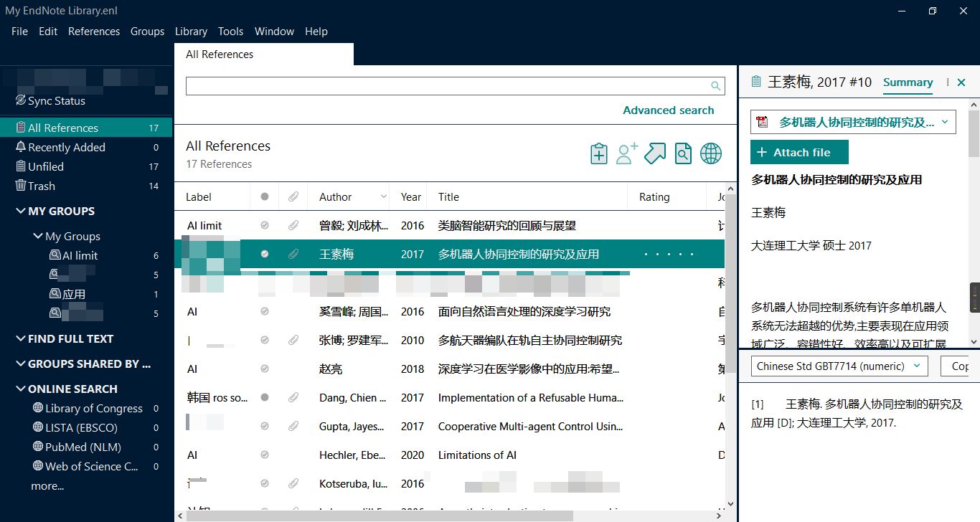980x522 pixels.
Task: Click the Recently Added bell icon
Action: click(21, 147)
